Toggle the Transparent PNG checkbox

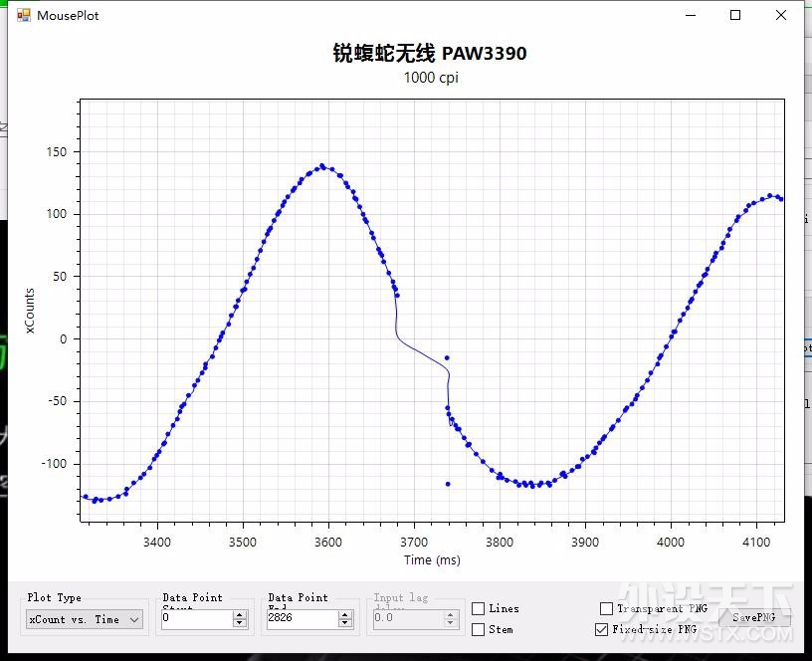click(x=606, y=608)
